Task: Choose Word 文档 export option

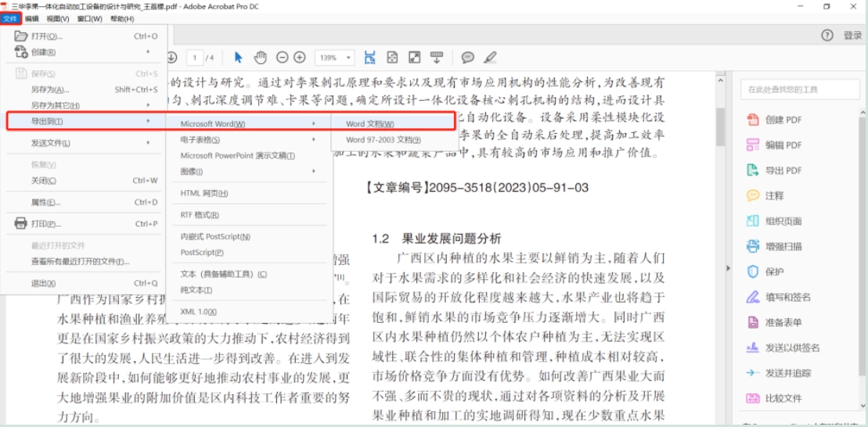Action: (392, 124)
